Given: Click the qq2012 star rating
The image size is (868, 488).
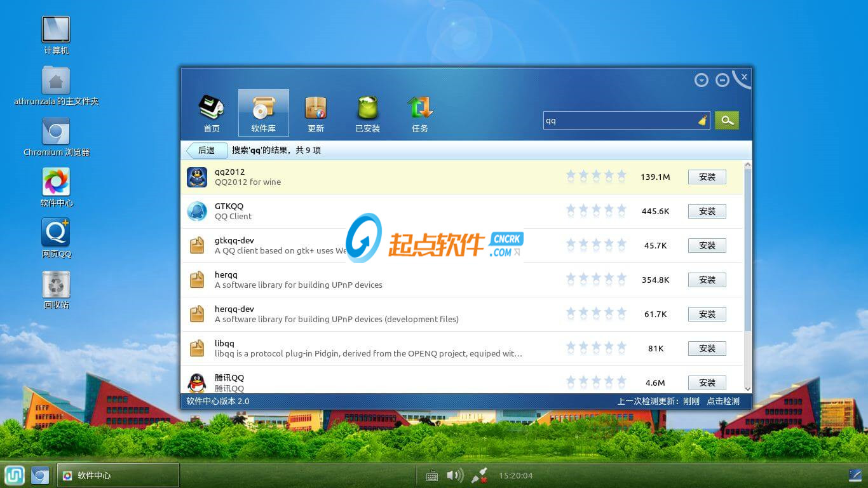Looking at the screenshot, I should (x=596, y=176).
